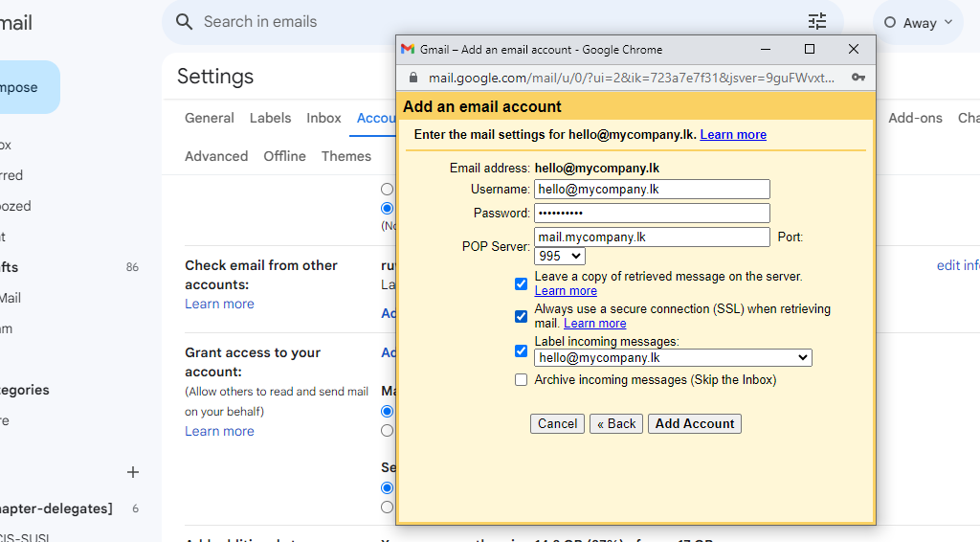Open Learn more under Grant access to your account

click(219, 431)
